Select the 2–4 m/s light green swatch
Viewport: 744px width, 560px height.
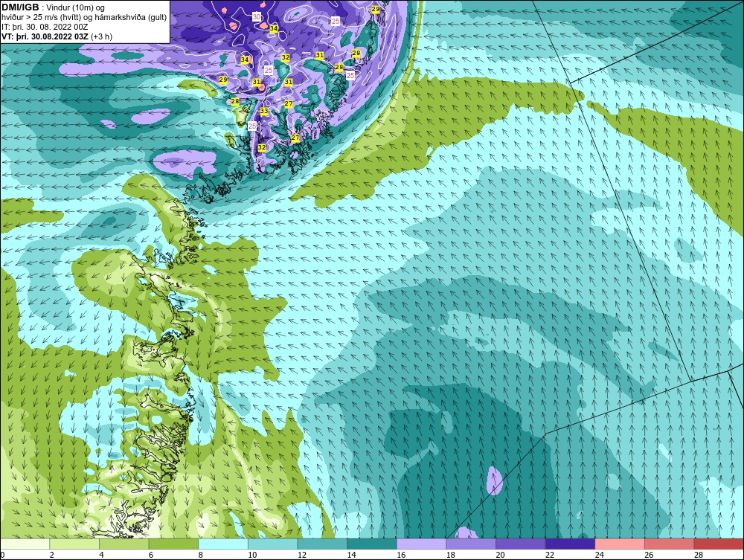(x=74, y=544)
